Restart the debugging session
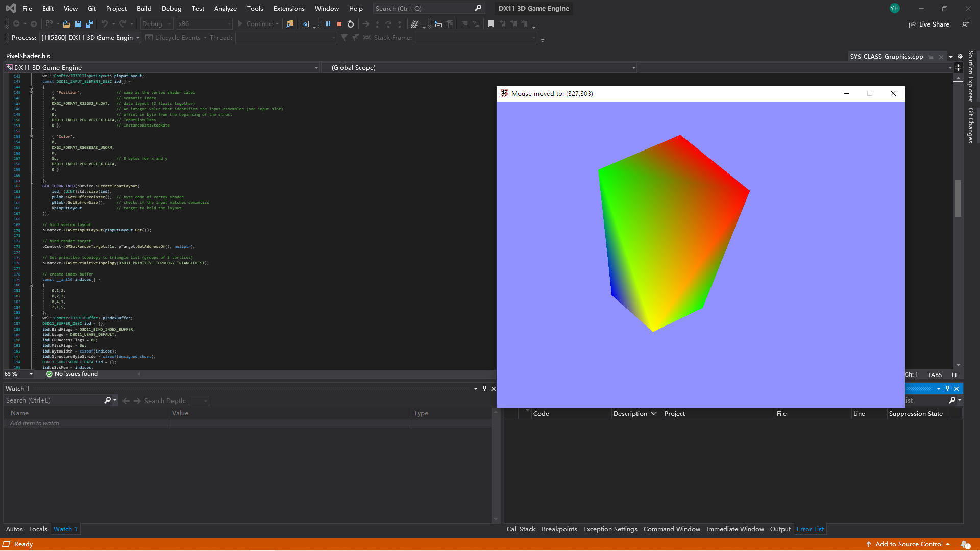The image size is (980, 551). 351,24
